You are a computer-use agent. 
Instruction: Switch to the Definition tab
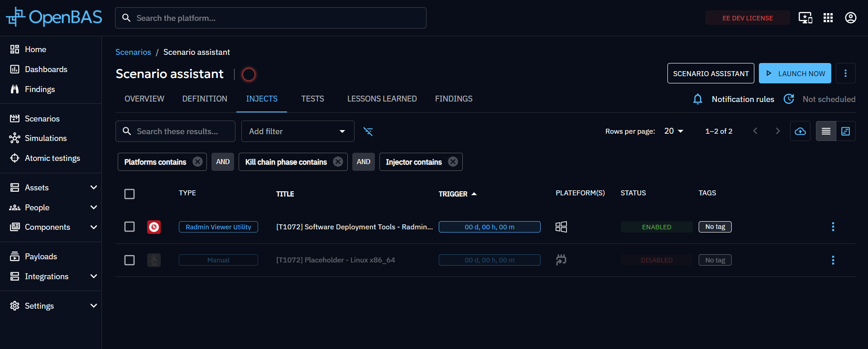pos(205,99)
